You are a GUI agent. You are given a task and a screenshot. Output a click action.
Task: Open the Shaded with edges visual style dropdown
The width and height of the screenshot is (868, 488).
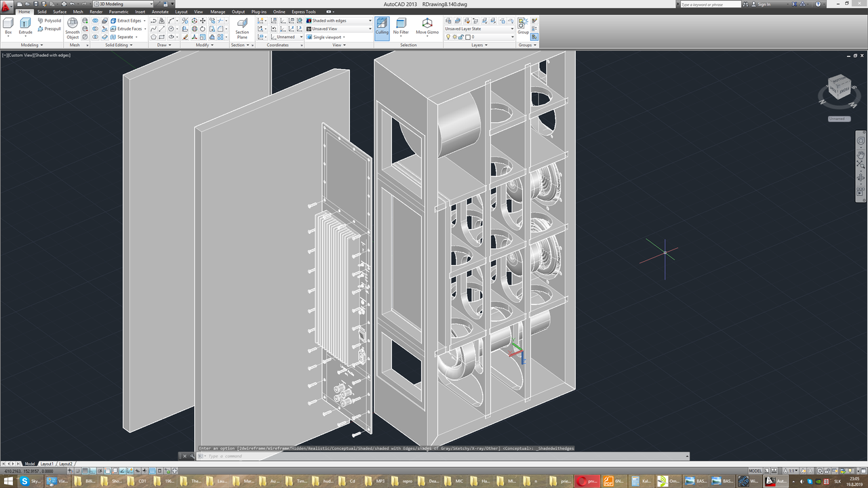coord(338,20)
